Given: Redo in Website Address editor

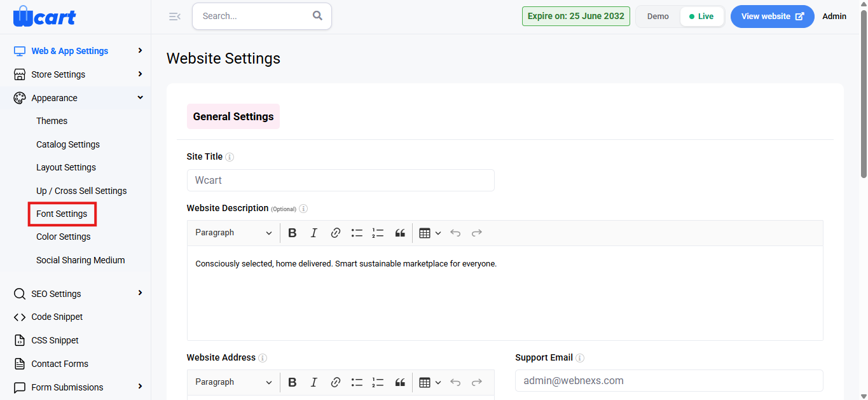Looking at the screenshot, I should click(x=477, y=382).
